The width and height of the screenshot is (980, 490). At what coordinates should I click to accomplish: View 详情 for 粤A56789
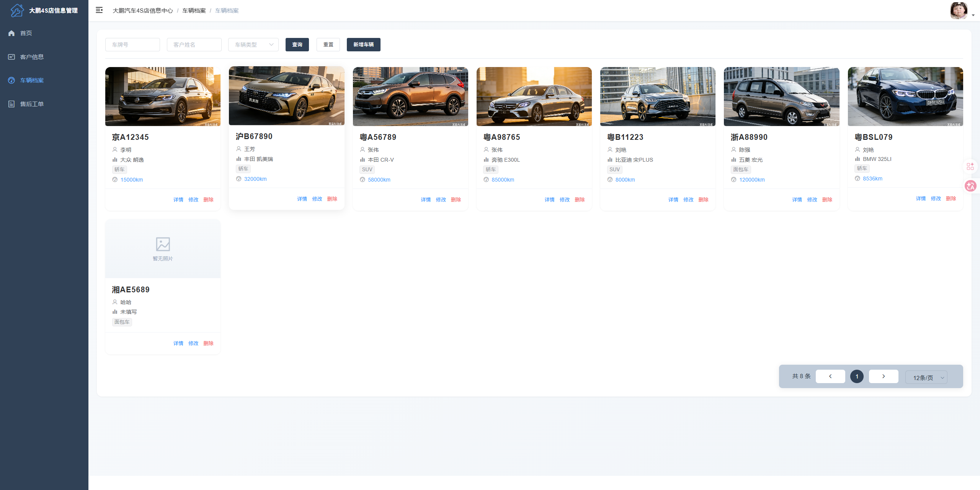426,200
